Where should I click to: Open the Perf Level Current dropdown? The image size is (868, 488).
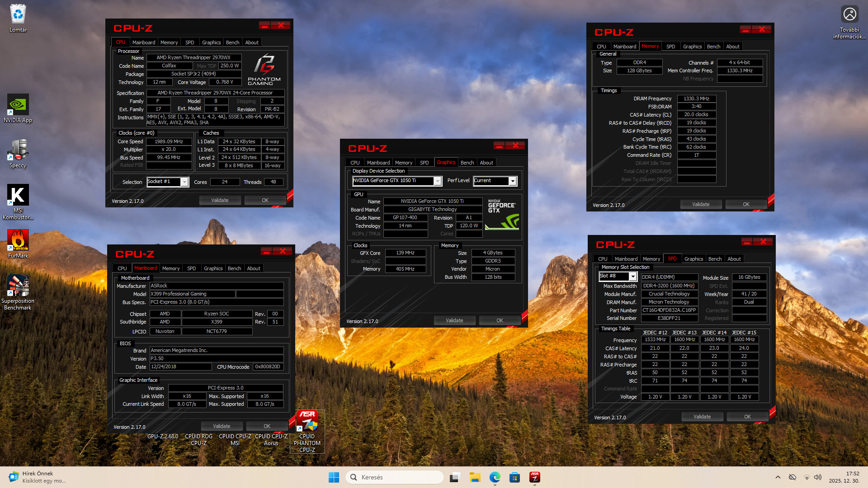click(513, 181)
